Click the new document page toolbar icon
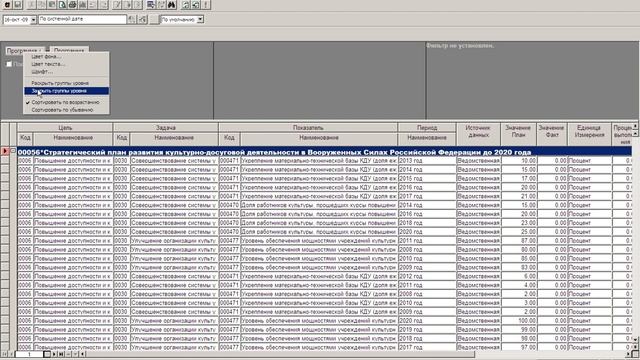 tap(62, 5)
